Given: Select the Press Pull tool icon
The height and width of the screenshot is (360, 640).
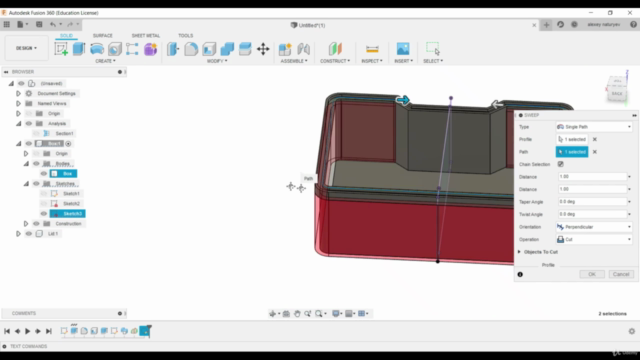Looking at the screenshot, I should 173,49.
